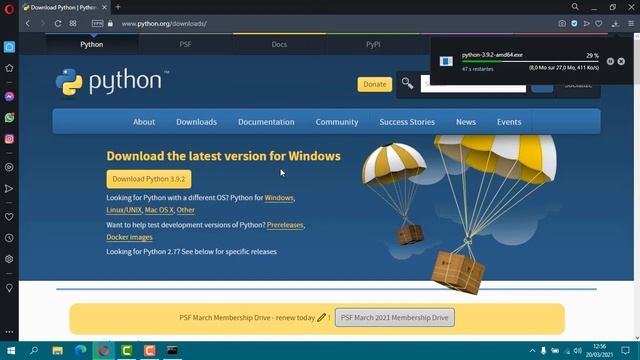
Task: Click Download Python 3.9.2 button
Action: pos(149,179)
